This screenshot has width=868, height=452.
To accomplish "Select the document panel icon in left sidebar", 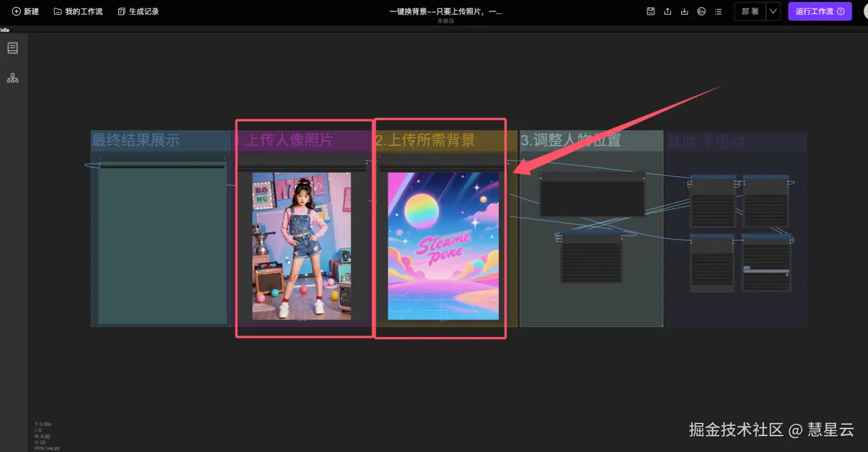I will pyautogui.click(x=13, y=48).
